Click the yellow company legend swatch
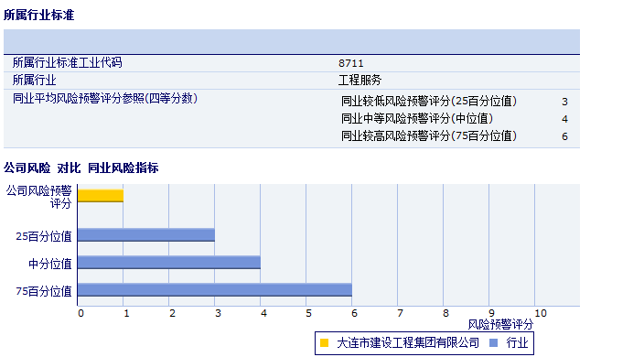The height and width of the screenshot is (357, 644). point(324,342)
